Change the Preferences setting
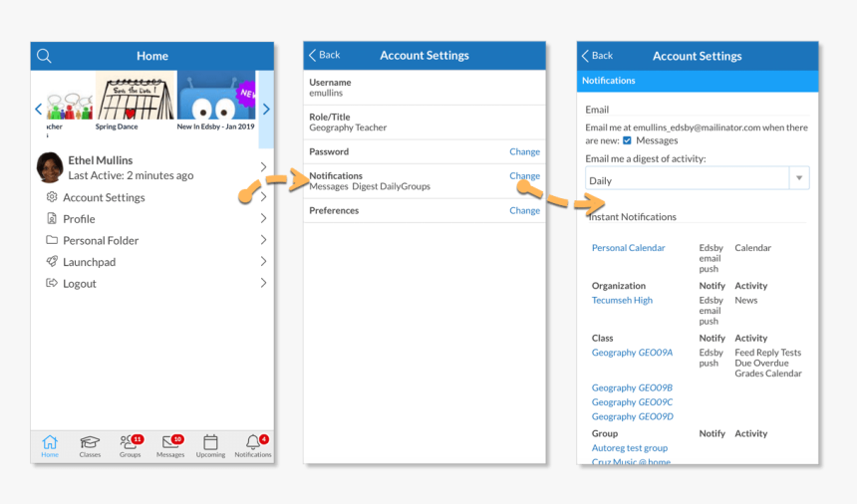The width and height of the screenshot is (857, 504). [525, 210]
